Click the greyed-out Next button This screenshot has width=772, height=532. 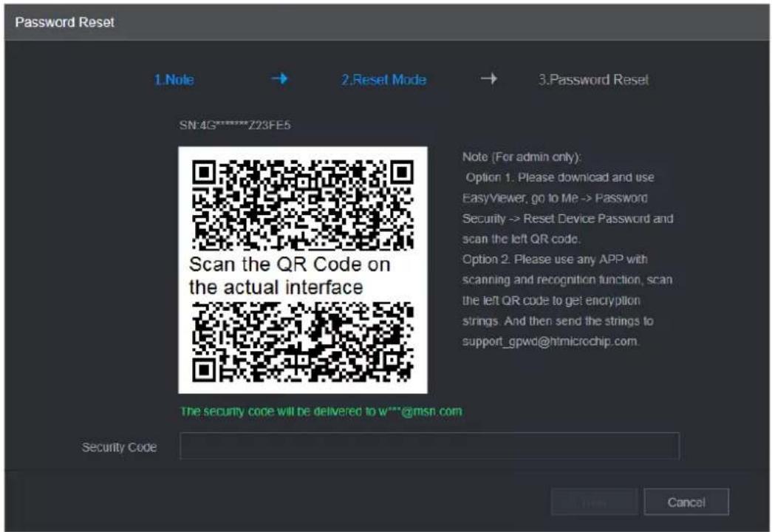pos(594,502)
